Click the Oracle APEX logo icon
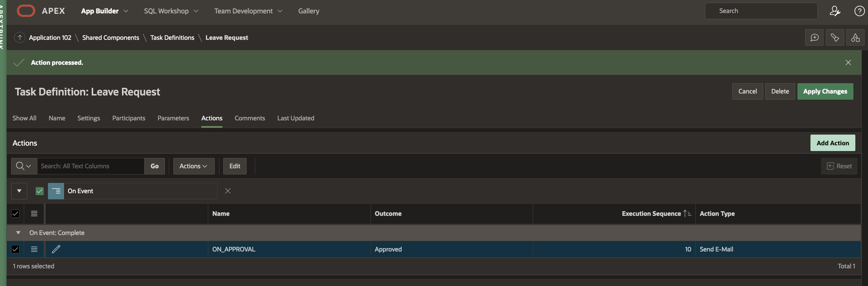868x286 pixels. 26,11
